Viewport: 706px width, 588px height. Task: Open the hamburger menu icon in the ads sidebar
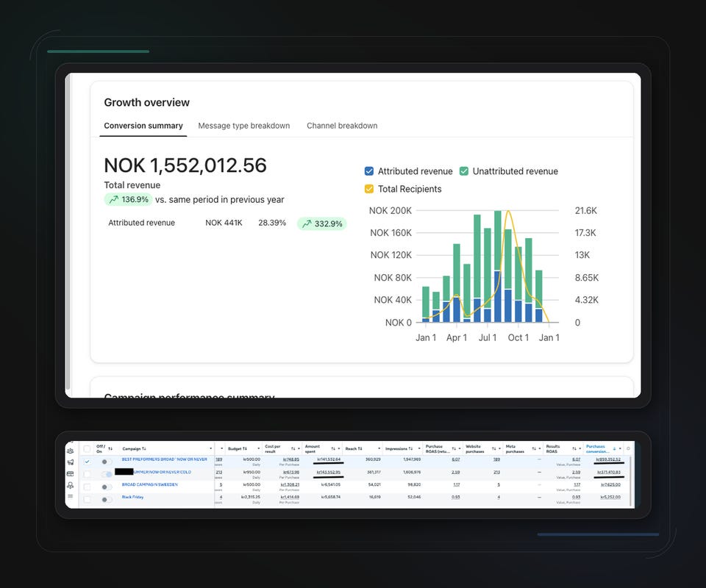point(71,497)
